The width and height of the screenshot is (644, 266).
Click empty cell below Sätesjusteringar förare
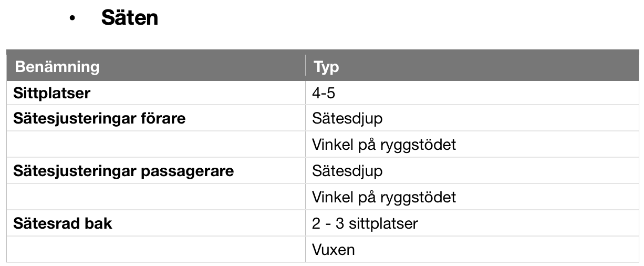click(x=156, y=145)
